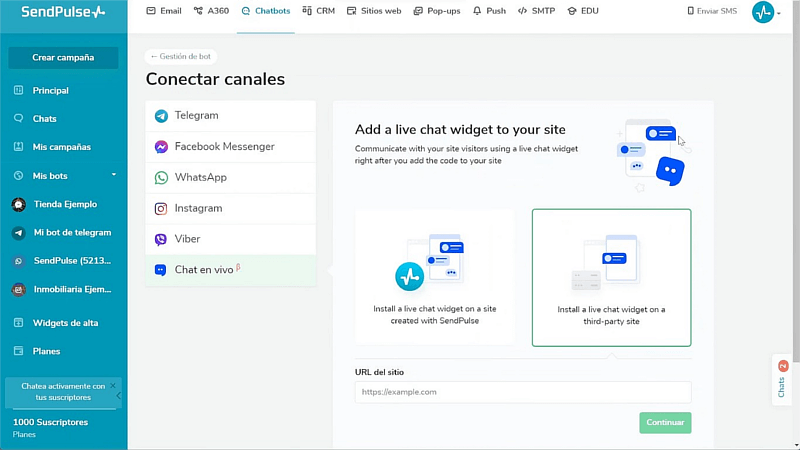Switch to the CRM tab

point(321,11)
